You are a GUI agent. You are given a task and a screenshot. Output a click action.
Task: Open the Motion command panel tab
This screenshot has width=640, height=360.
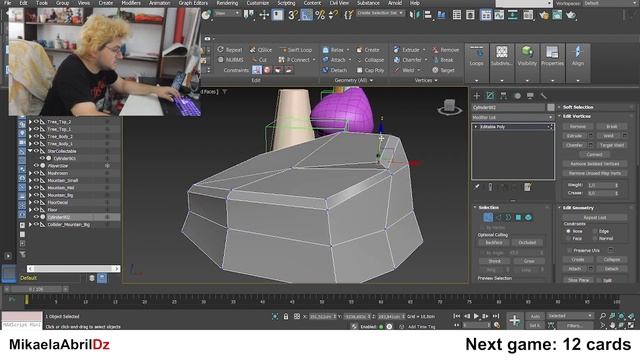[517, 96]
